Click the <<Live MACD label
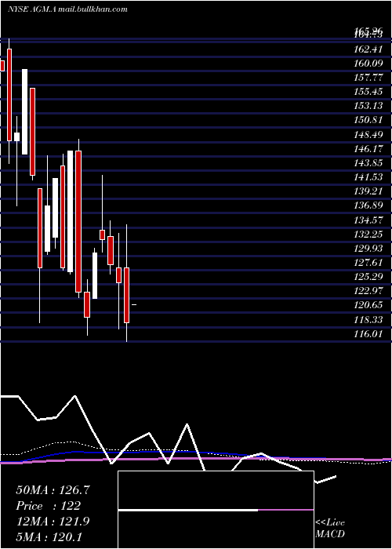This screenshot has height=549, width=392. [x=330, y=528]
